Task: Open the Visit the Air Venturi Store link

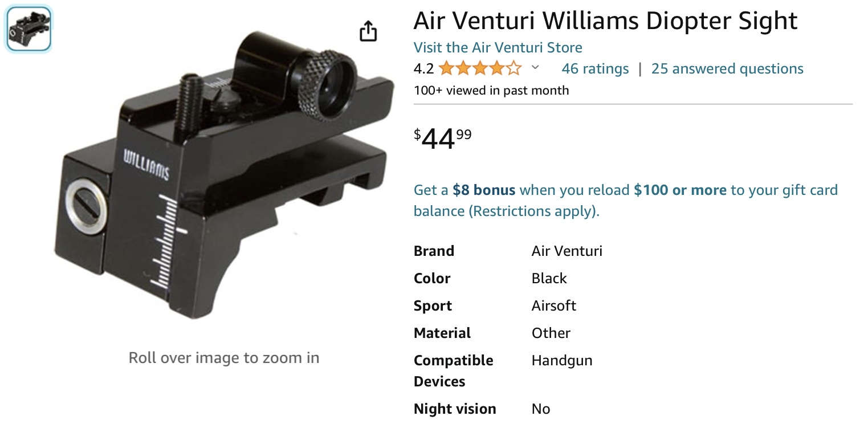Action: (x=498, y=47)
